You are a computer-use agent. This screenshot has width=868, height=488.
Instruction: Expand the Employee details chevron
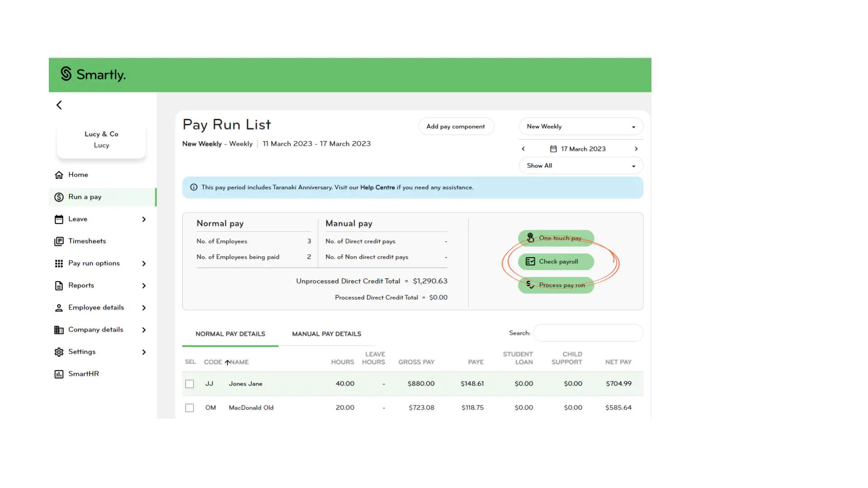pyautogui.click(x=144, y=308)
